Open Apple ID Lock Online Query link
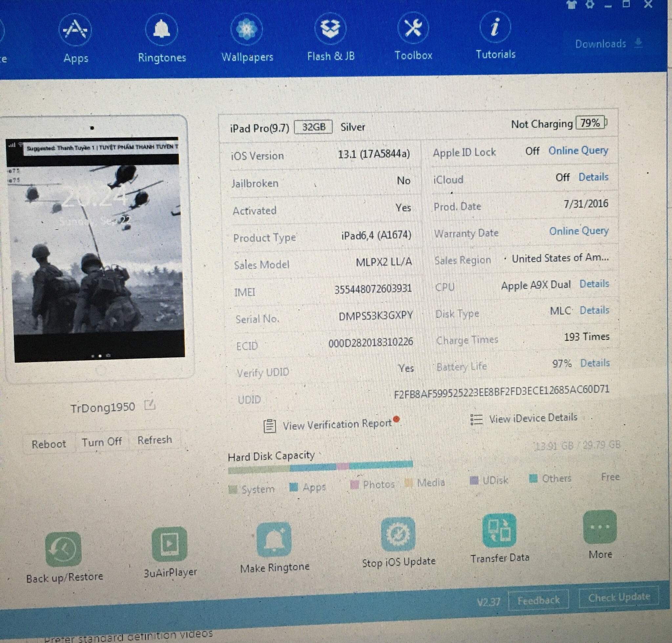 578,151
